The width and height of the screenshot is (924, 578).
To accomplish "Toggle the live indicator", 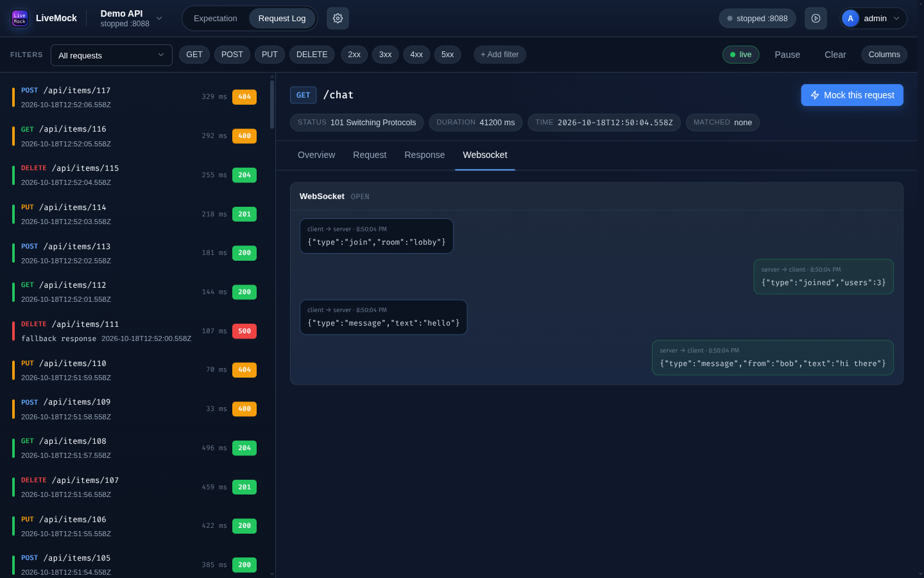I will click(740, 55).
